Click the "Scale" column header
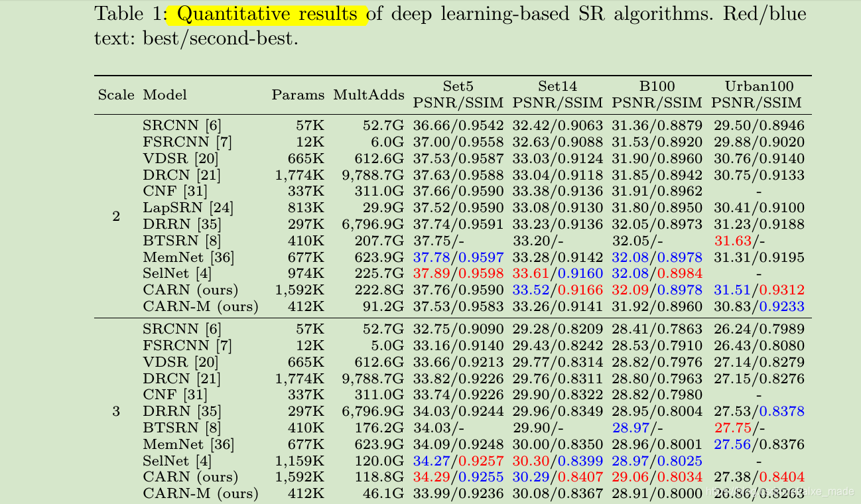The image size is (861, 504). 116,95
